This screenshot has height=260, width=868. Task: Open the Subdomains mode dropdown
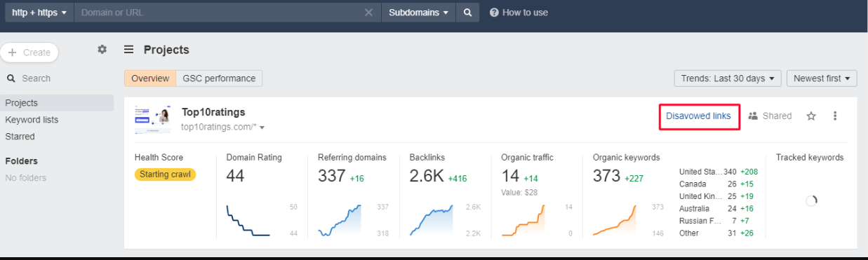(418, 13)
